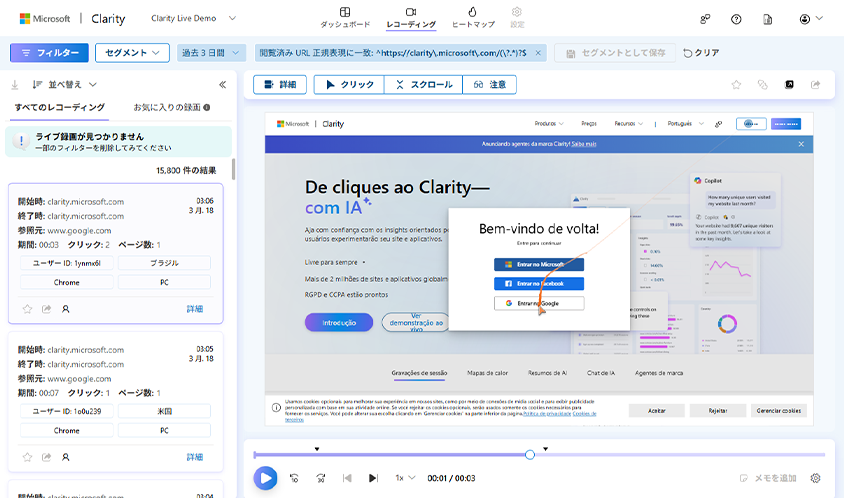Toggle click overlay with クリック button
The image size is (844, 498).
pos(349,85)
